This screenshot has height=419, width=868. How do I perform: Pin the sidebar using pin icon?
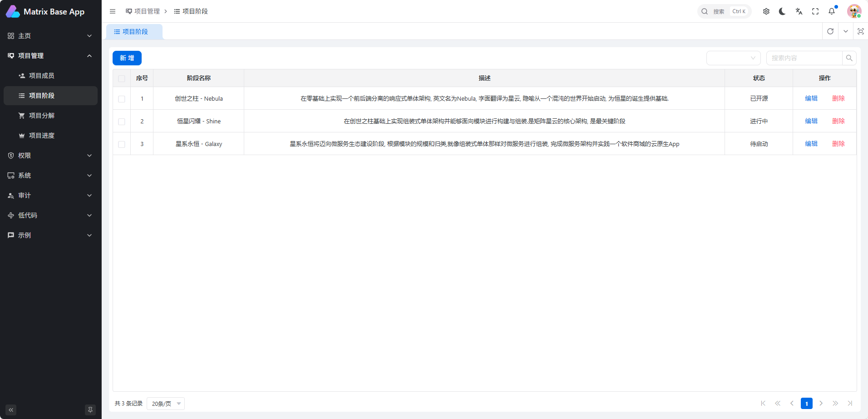(x=90, y=410)
